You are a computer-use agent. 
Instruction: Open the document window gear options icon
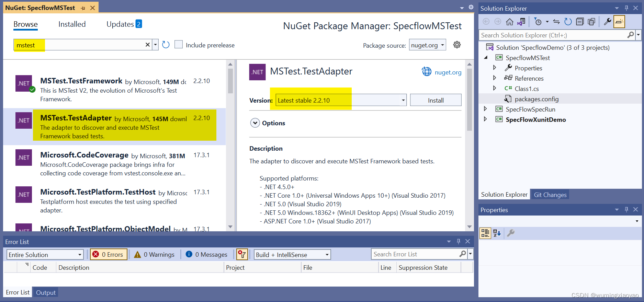pos(471,7)
